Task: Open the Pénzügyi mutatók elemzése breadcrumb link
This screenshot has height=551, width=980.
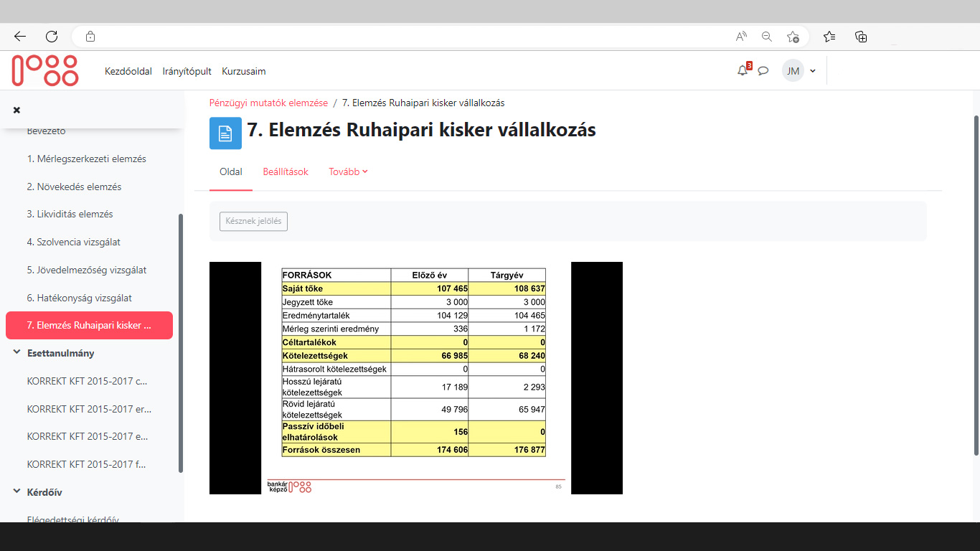Action: pos(267,103)
